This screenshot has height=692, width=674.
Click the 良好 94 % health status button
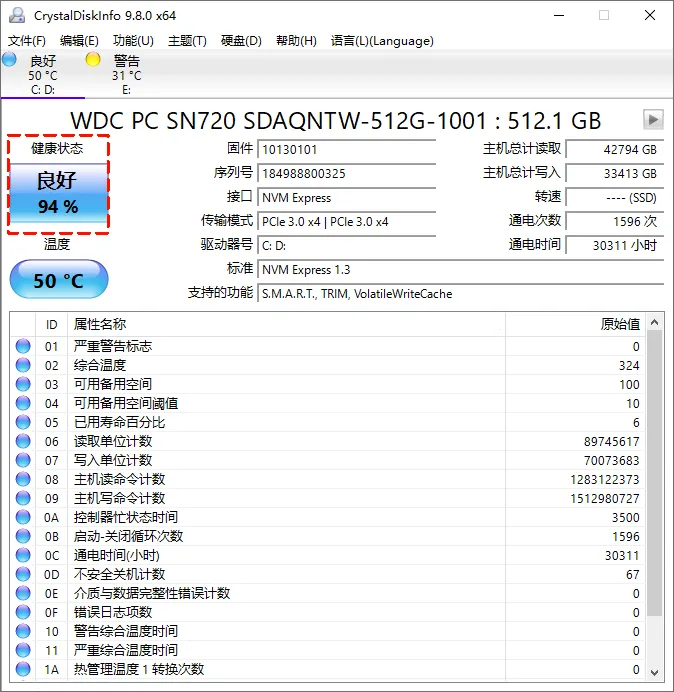(x=58, y=193)
